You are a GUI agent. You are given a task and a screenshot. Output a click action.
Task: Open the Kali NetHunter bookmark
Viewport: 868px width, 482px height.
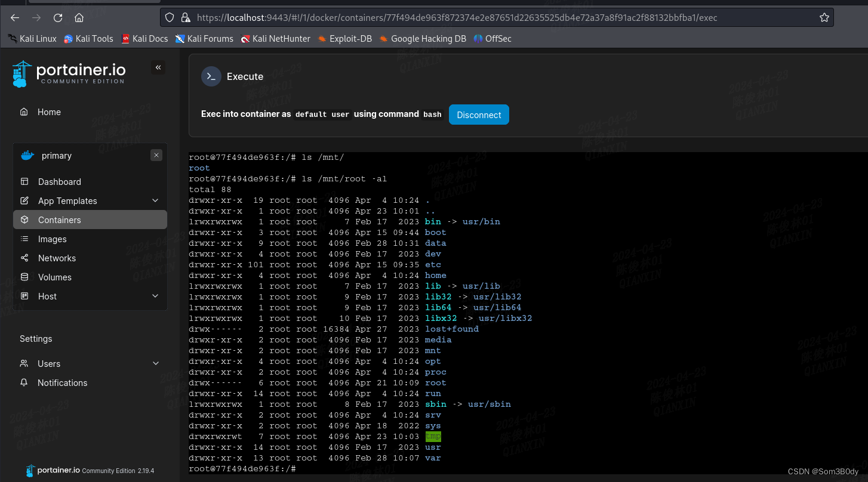coord(276,39)
